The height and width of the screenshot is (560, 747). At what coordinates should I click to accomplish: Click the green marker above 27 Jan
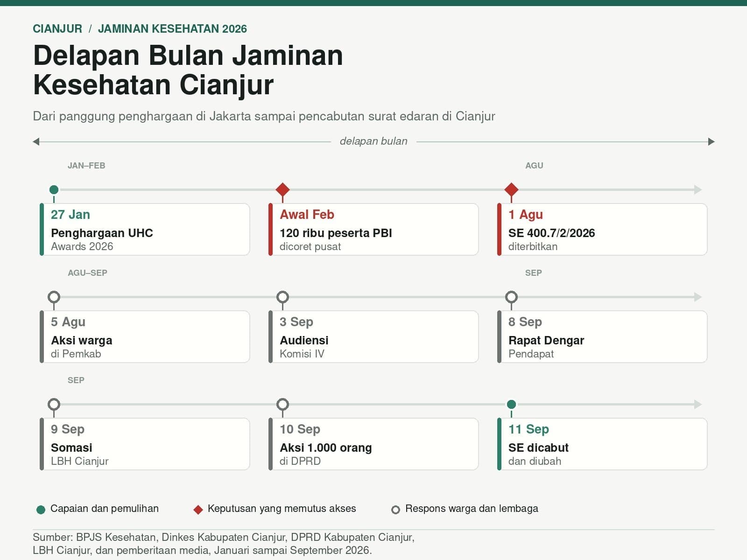click(x=54, y=189)
